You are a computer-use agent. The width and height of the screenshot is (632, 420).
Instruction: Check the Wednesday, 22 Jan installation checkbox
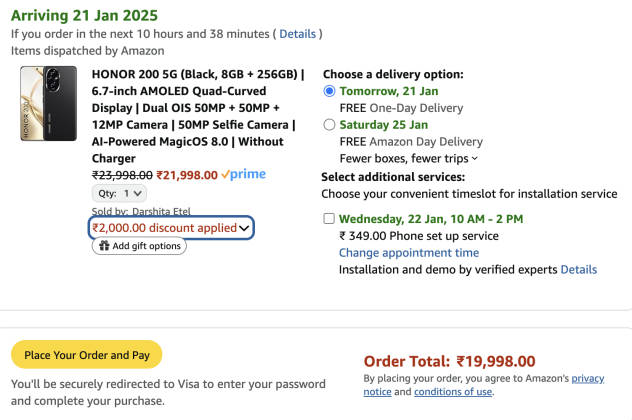click(x=329, y=219)
